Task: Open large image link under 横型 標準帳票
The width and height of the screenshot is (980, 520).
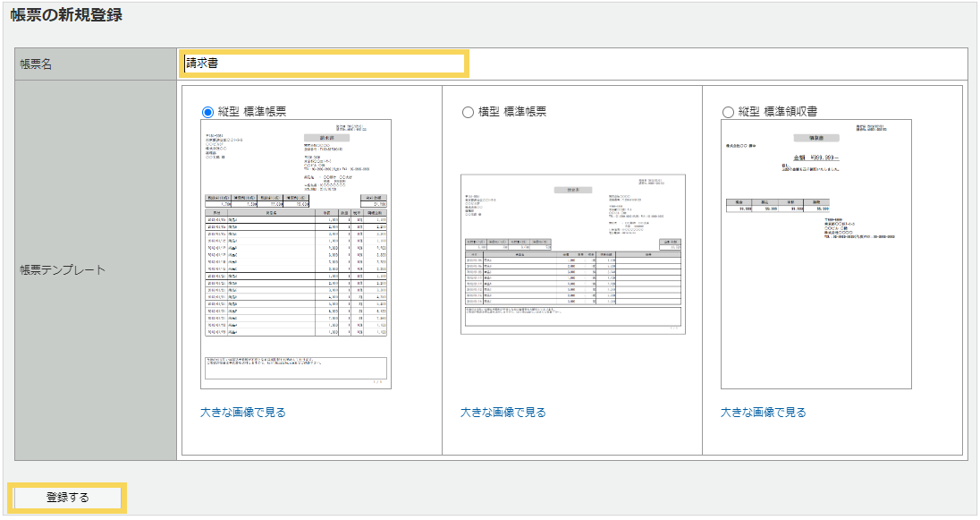Action: pyautogui.click(x=503, y=413)
